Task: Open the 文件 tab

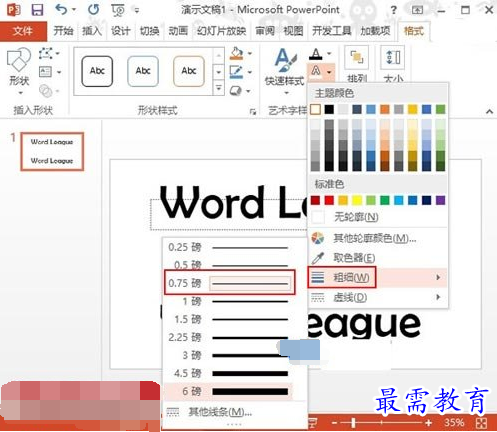Action: point(23,31)
